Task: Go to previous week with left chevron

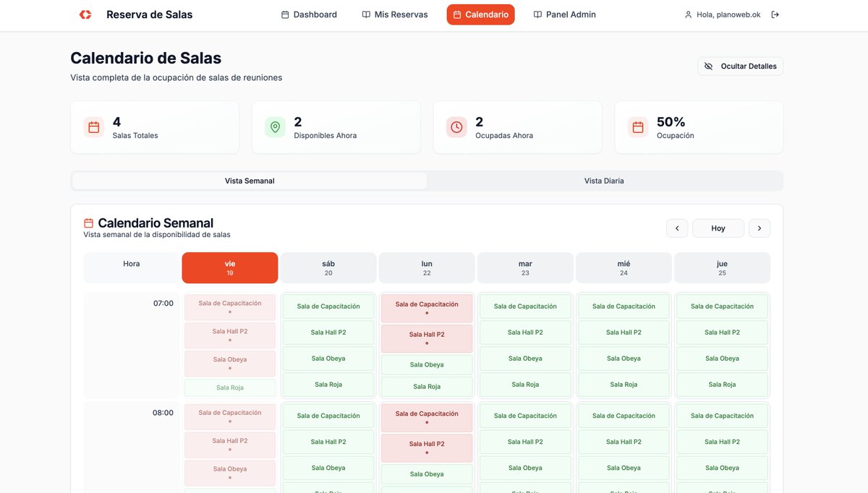Action: click(x=676, y=228)
